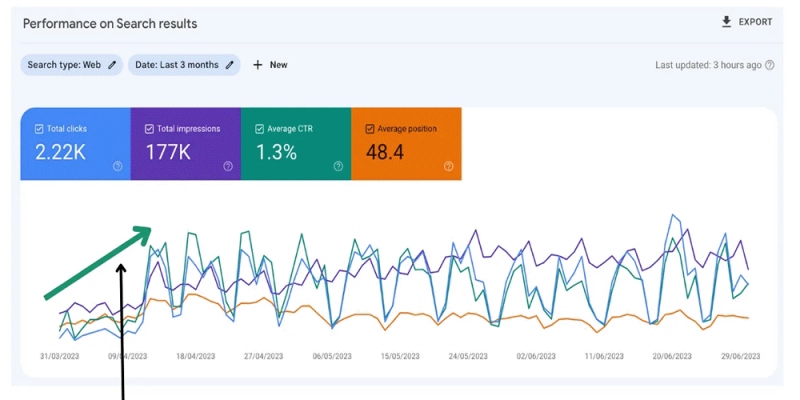The height and width of the screenshot is (400, 800).
Task: Uncheck the Total clicks checkbox
Action: coord(39,129)
